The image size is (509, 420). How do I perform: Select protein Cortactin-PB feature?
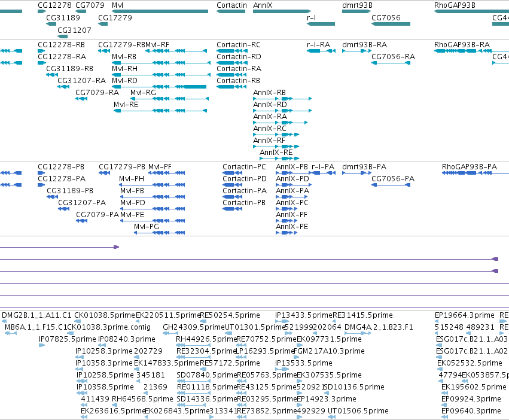click(x=233, y=209)
